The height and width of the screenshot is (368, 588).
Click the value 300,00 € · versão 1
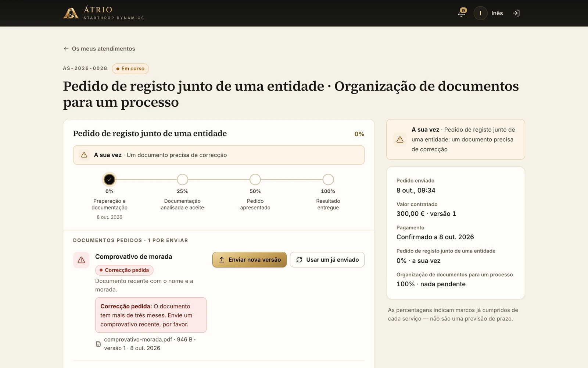[x=426, y=214]
